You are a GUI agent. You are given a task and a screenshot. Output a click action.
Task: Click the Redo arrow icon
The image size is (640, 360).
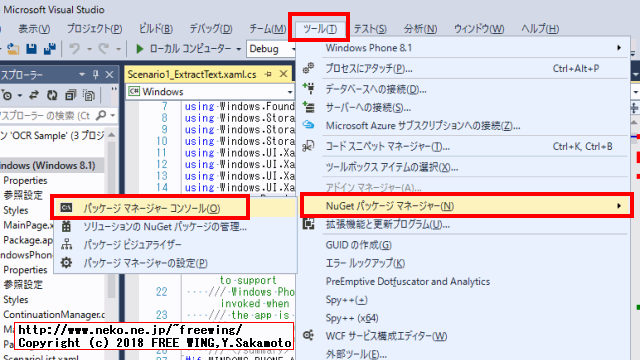(x=104, y=49)
